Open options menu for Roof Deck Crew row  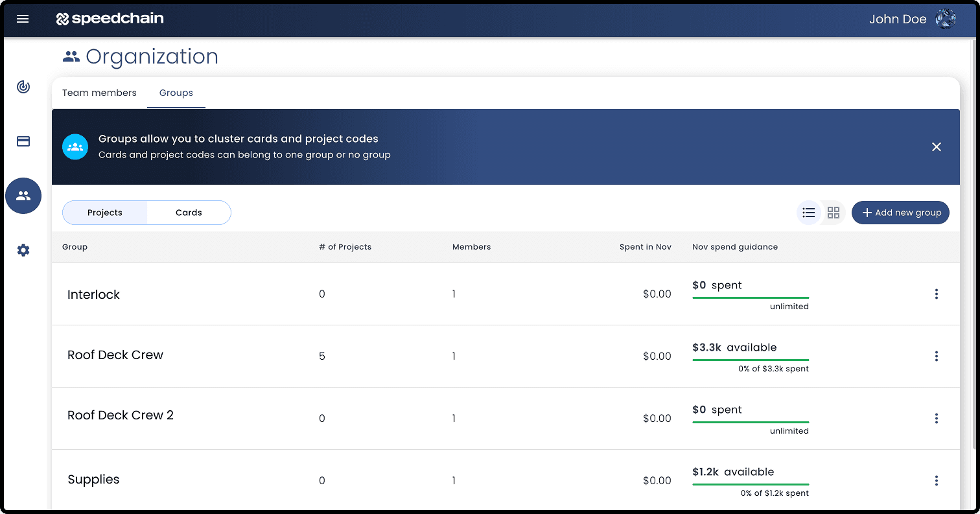pos(937,356)
